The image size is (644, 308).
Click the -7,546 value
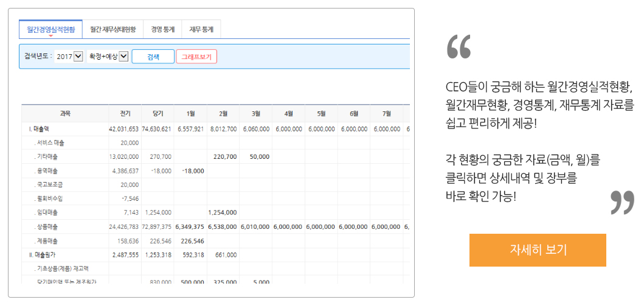click(130, 198)
